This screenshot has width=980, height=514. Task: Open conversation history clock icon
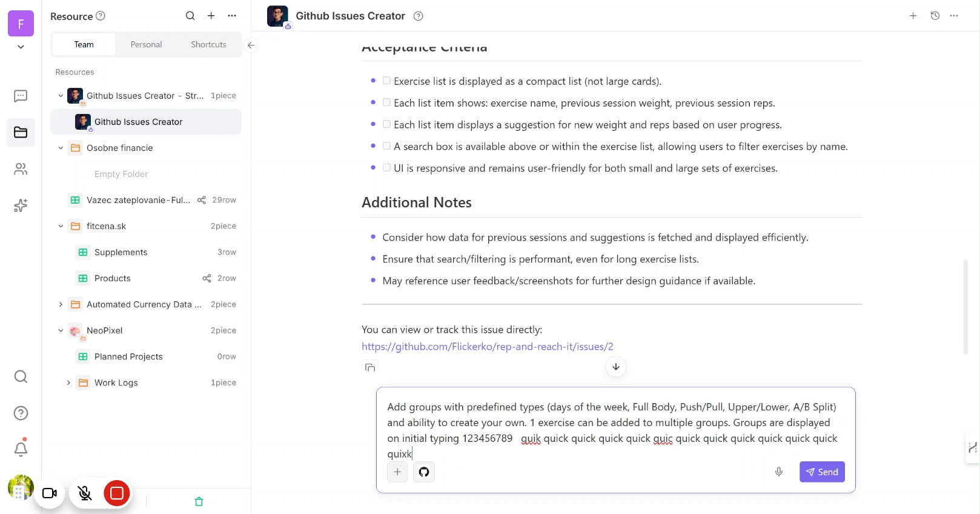pos(935,16)
